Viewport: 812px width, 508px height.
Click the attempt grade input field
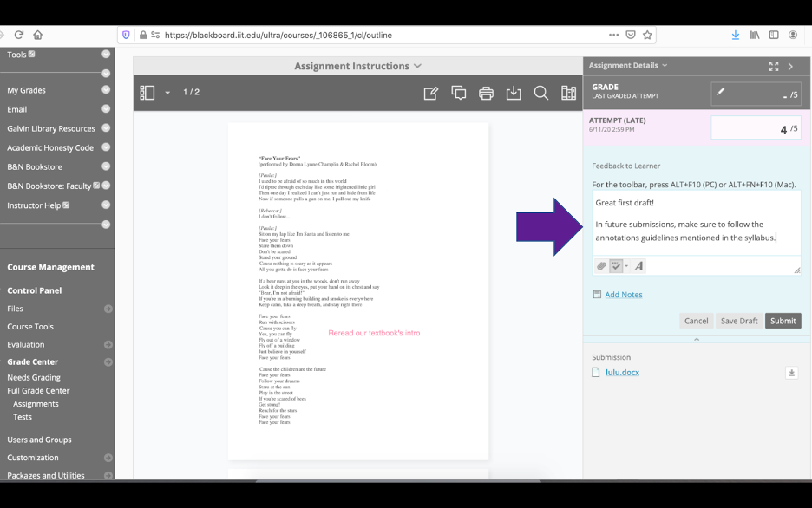click(x=756, y=128)
